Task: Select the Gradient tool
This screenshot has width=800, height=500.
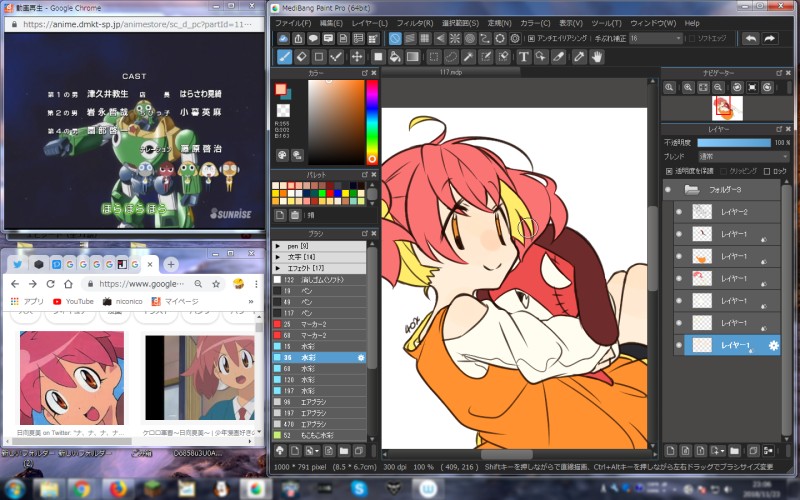Action: [412, 57]
